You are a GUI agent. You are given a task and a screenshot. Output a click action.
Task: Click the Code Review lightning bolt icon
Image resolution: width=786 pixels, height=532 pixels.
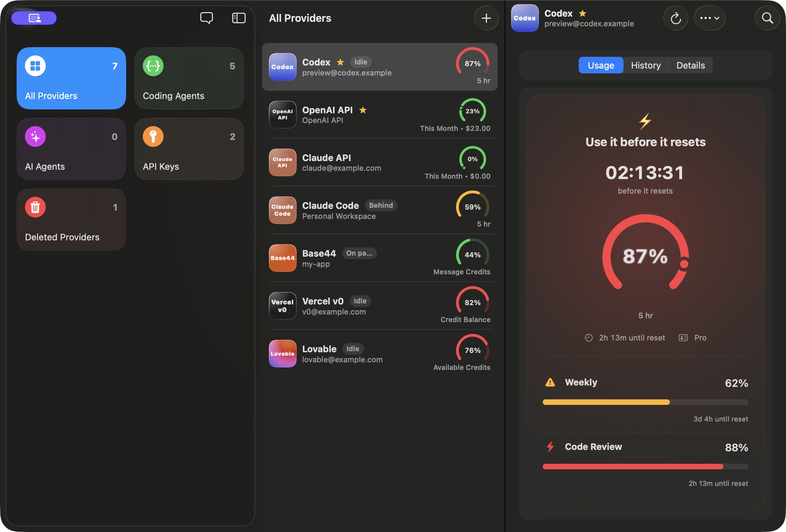(550, 447)
